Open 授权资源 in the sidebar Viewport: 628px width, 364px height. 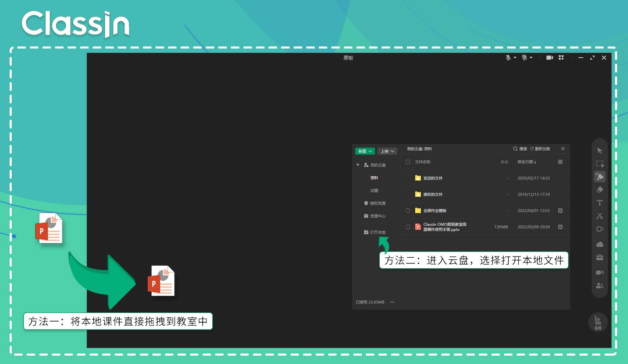tap(375, 203)
